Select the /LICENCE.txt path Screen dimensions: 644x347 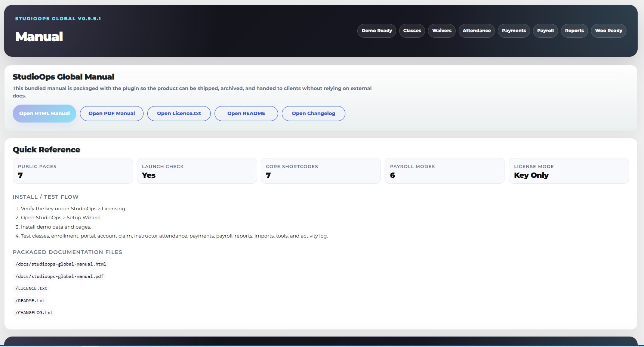click(31, 288)
